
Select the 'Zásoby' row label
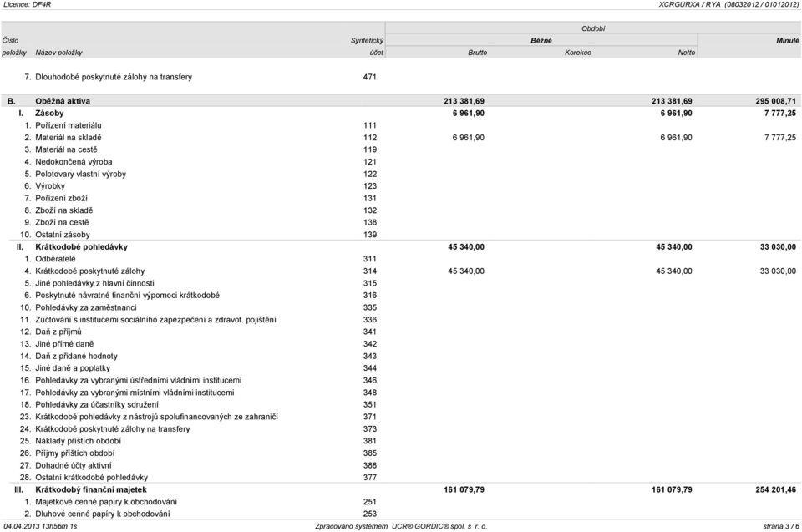(49, 113)
